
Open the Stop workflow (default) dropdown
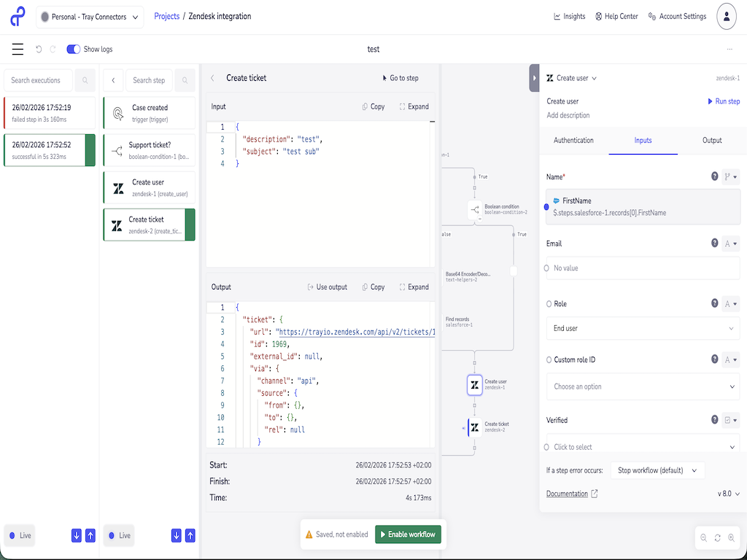[657, 470]
